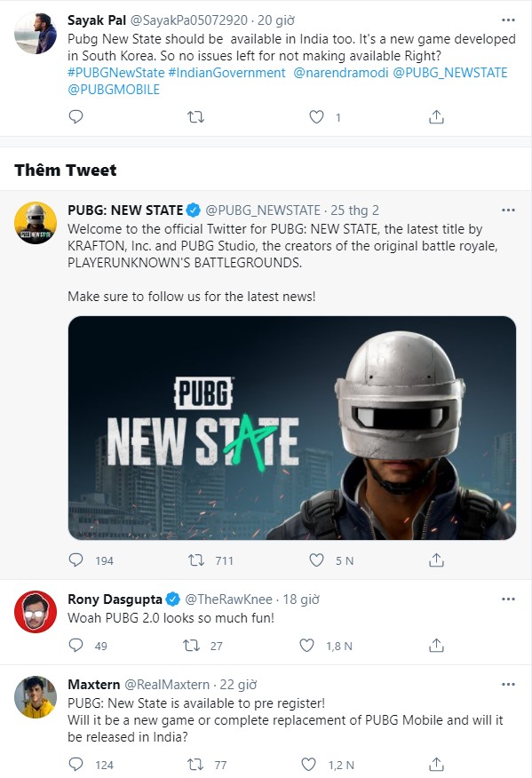Click the reply icon on Rony Dasgupta's tweet
The width and height of the screenshot is (532, 778).
point(75,644)
